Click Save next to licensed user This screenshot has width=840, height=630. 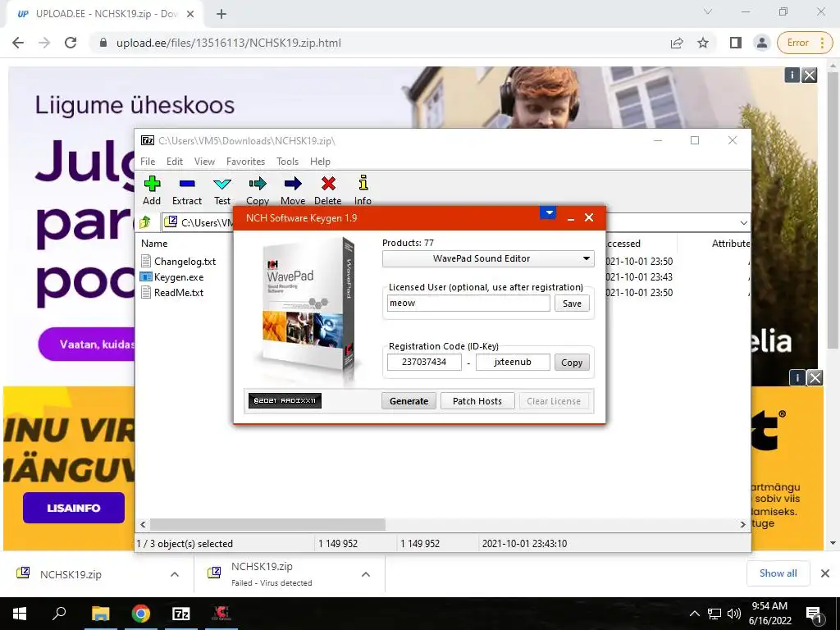[572, 304]
